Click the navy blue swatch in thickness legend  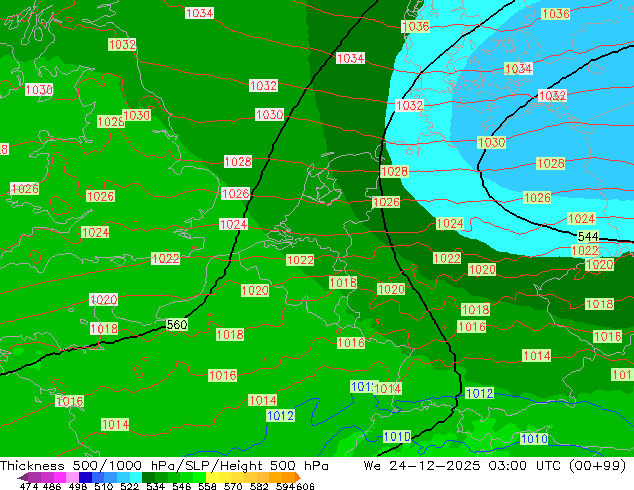point(83,477)
